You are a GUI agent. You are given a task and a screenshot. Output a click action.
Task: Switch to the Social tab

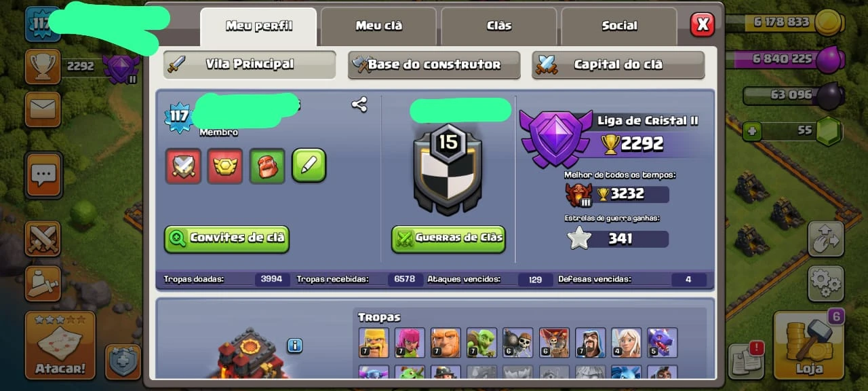tap(619, 26)
